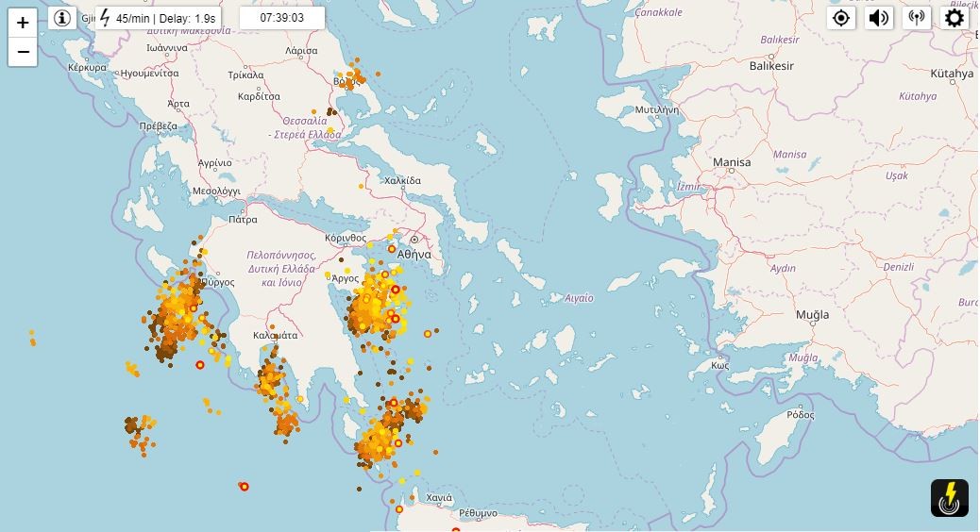Click the Uşak label
The image size is (980, 532).
coord(897,176)
